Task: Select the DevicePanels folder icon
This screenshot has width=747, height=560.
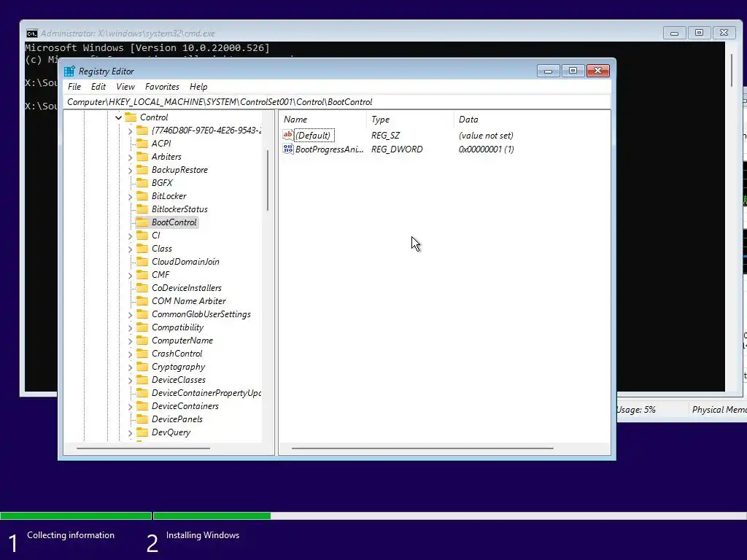Action: tap(142, 419)
